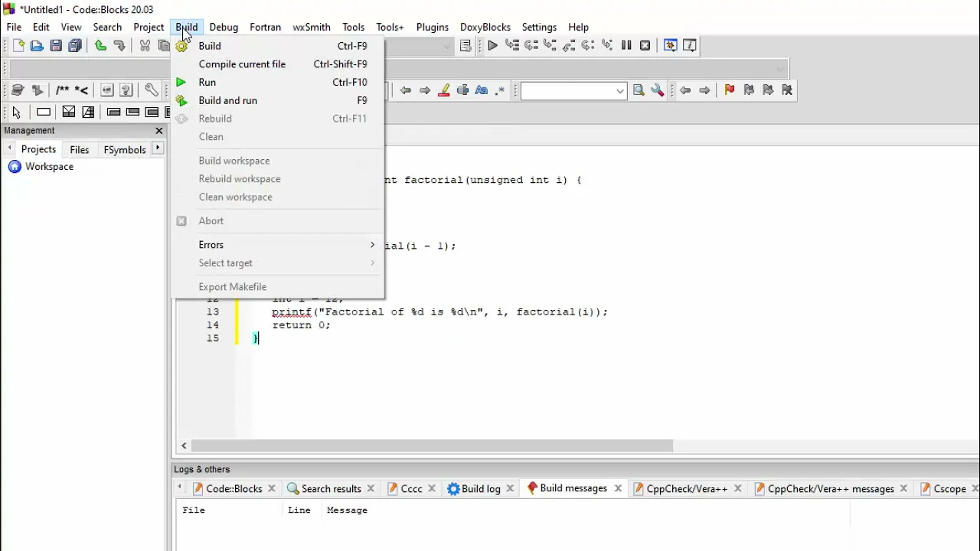Click the Step into debug icon
The height and width of the screenshot is (551, 980).
[x=550, y=46]
